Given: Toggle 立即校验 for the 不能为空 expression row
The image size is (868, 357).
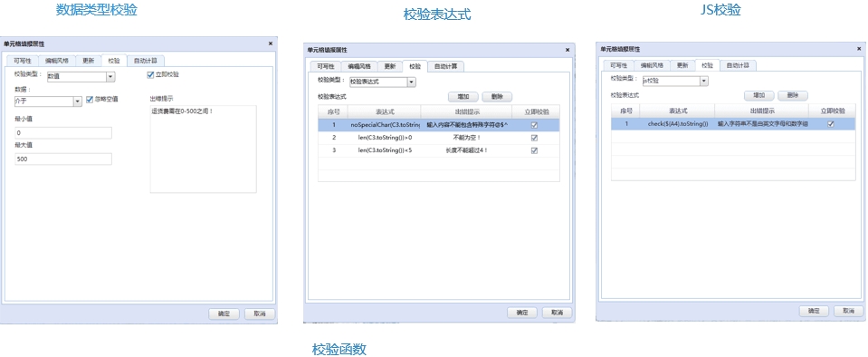Looking at the screenshot, I should 534,138.
